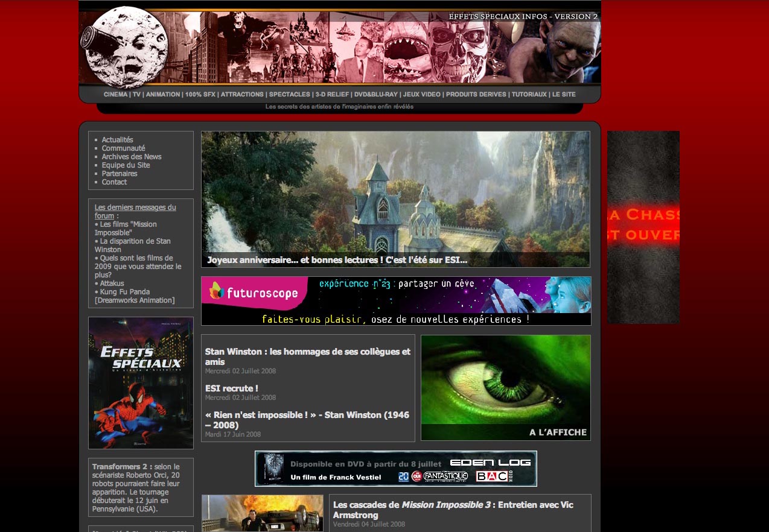Open the Kung Fu Panda forum thread
The image size is (769, 532).
(x=134, y=296)
